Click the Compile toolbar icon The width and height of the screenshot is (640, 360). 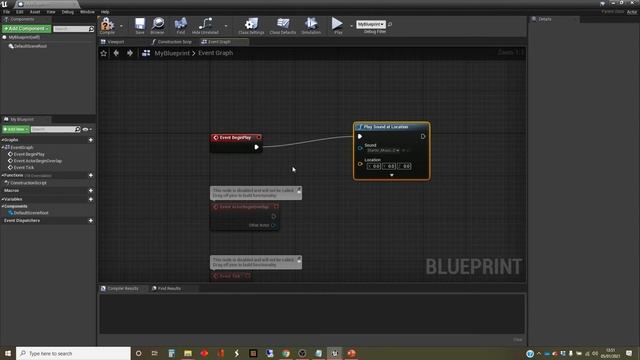pos(107,26)
